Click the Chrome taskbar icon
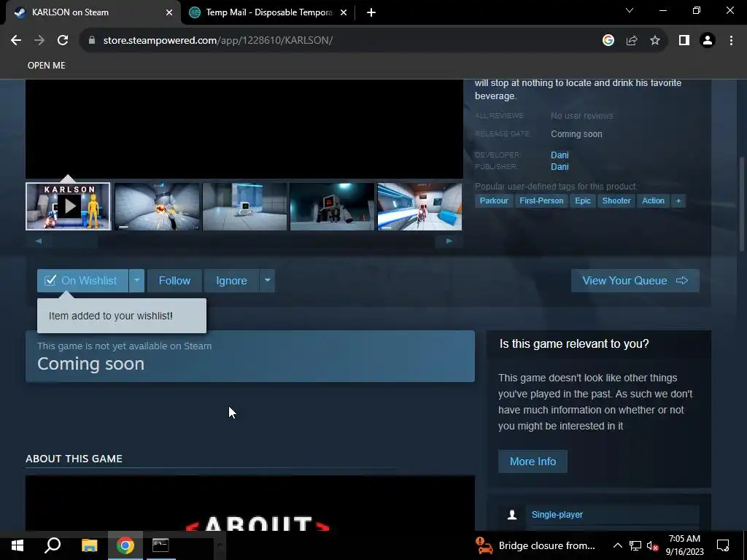 (125, 545)
